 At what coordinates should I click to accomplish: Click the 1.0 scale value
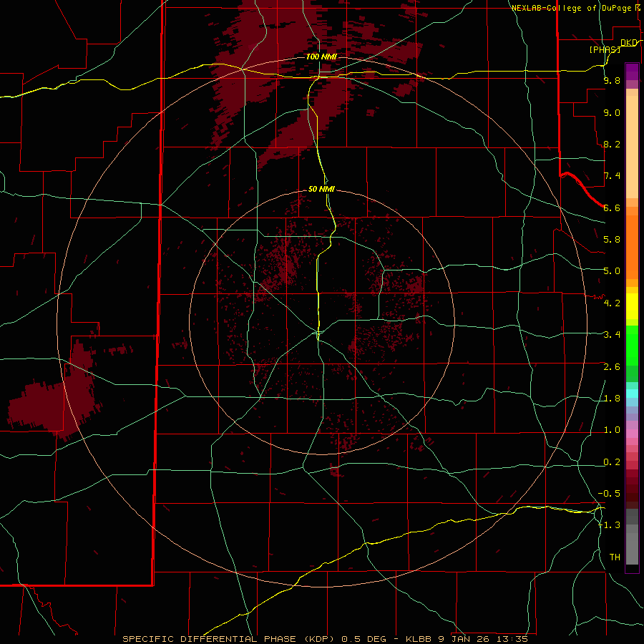click(x=612, y=430)
